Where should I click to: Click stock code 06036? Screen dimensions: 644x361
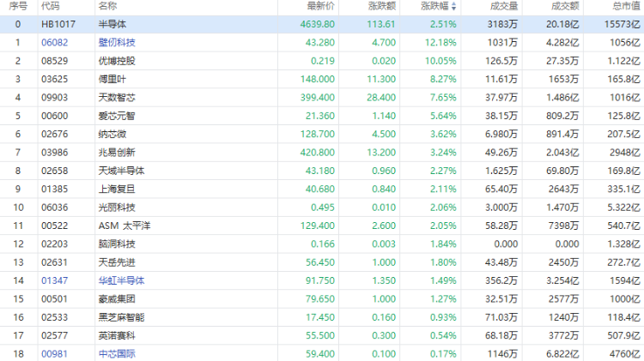(x=55, y=208)
